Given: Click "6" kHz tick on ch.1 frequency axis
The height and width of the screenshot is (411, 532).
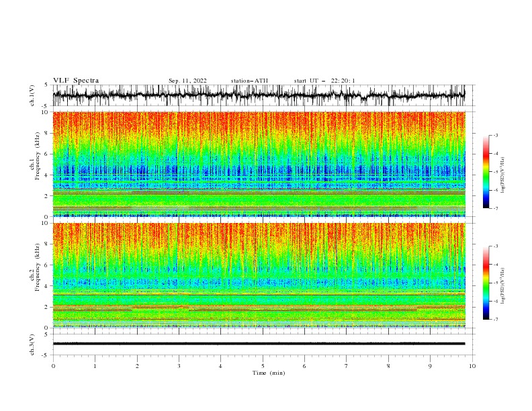Looking at the screenshot, I should pos(47,154).
